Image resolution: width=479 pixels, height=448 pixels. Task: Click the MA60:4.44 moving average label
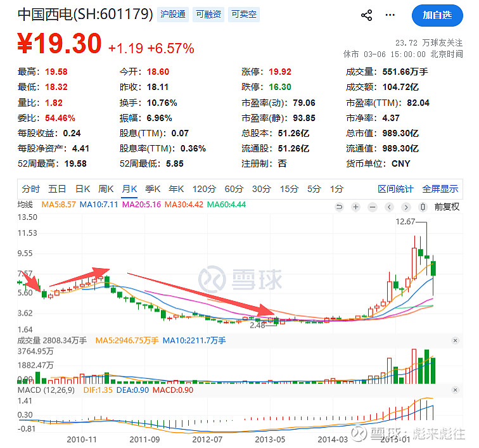pyautogui.click(x=226, y=205)
